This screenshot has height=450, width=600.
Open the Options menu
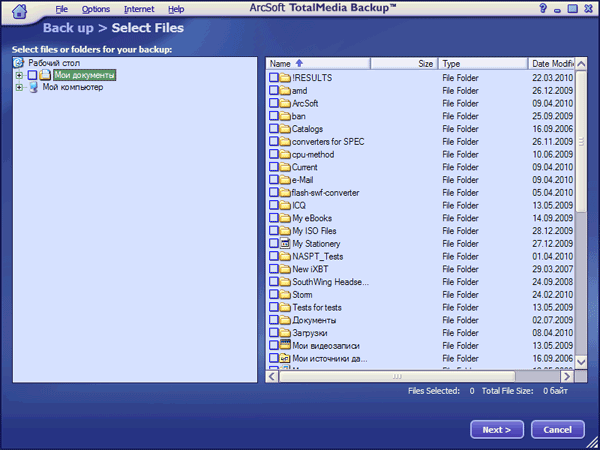tap(96, 9)
